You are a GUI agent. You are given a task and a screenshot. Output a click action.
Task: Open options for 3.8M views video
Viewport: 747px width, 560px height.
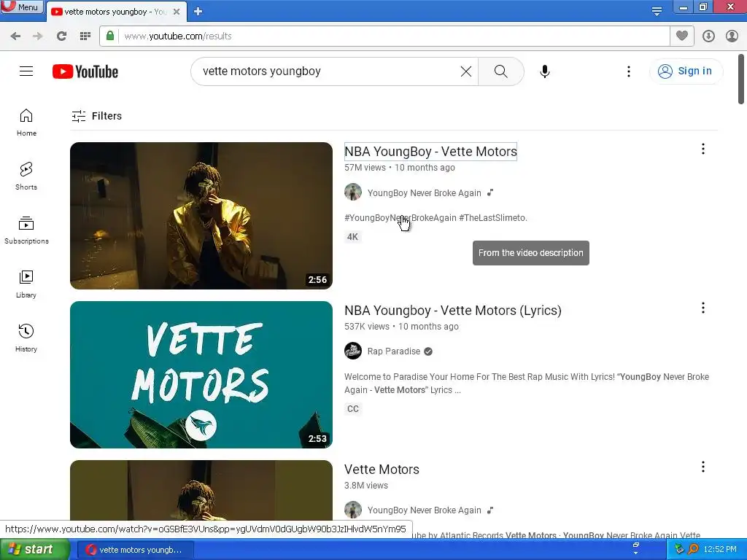[703, 467]
